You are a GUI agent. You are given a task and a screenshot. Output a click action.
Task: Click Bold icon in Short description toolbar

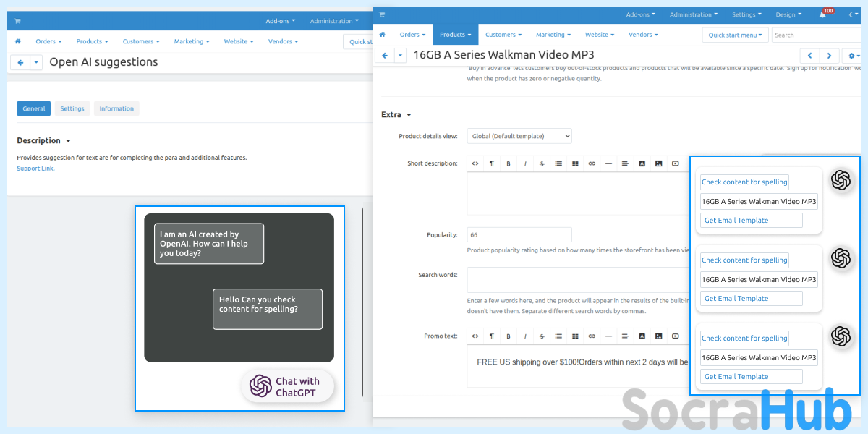pos(509,163)
